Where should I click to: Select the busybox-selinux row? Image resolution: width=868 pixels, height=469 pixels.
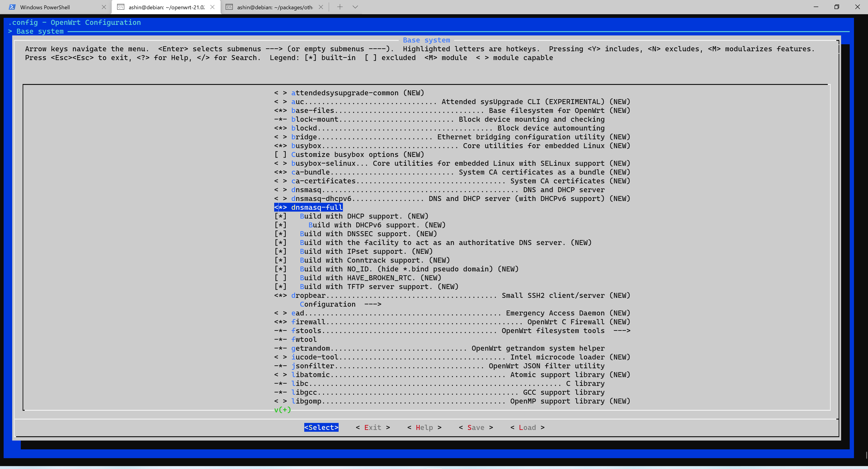(452, 163)
